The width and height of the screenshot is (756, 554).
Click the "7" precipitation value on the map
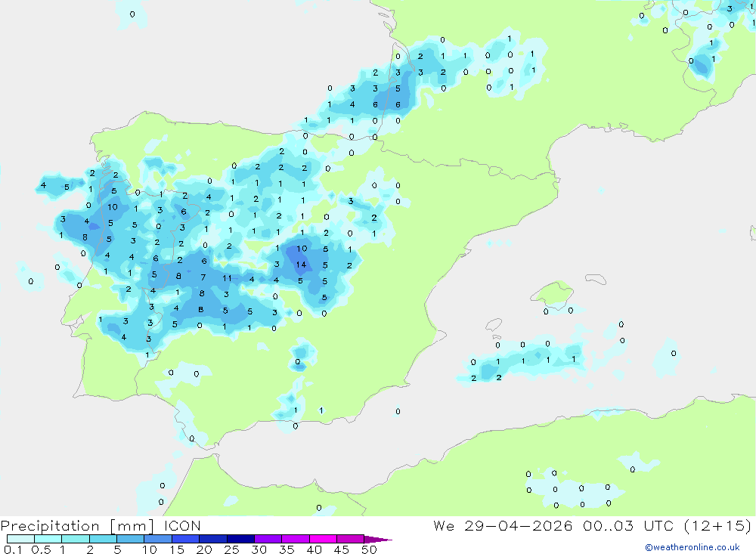[203, 277]
